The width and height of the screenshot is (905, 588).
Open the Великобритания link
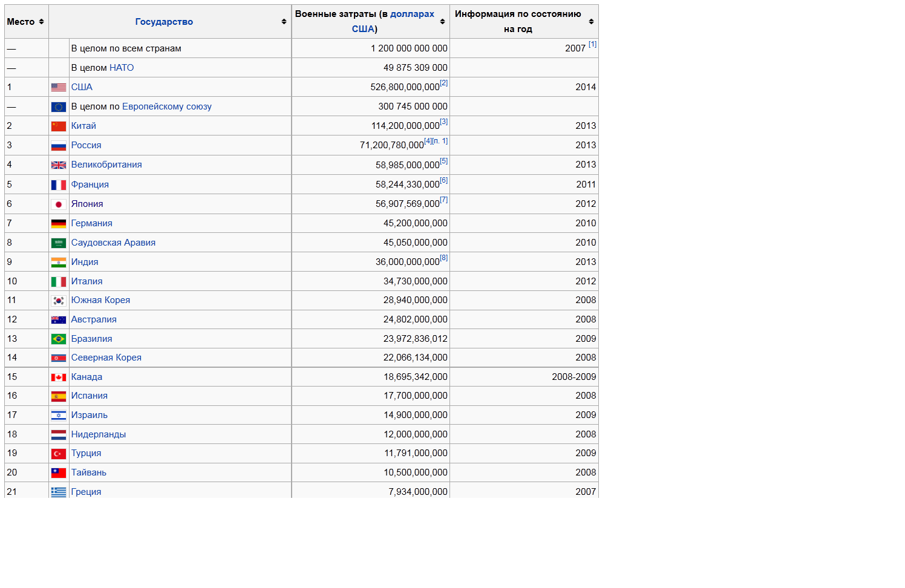(x=106, y=165)
